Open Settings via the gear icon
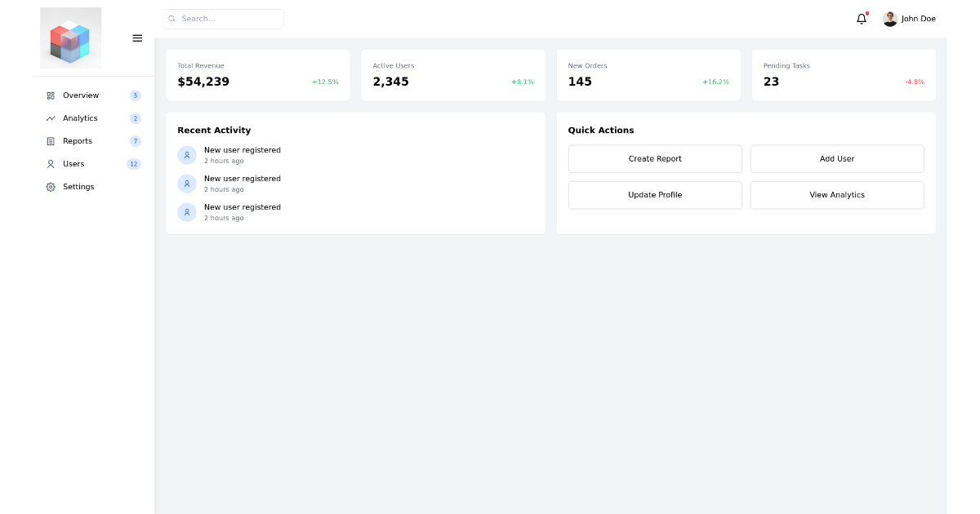980x514 pixels. tap(50, 187)
